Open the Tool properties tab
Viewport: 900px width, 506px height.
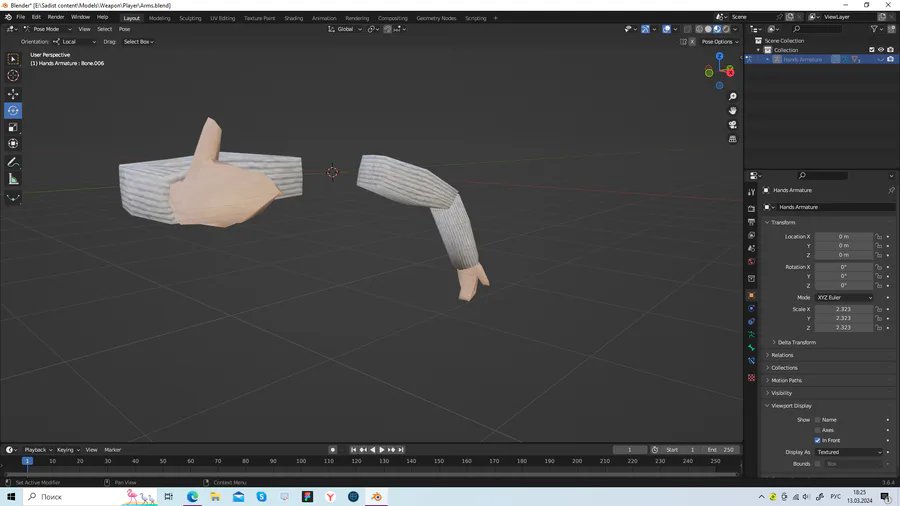point(751,192)
